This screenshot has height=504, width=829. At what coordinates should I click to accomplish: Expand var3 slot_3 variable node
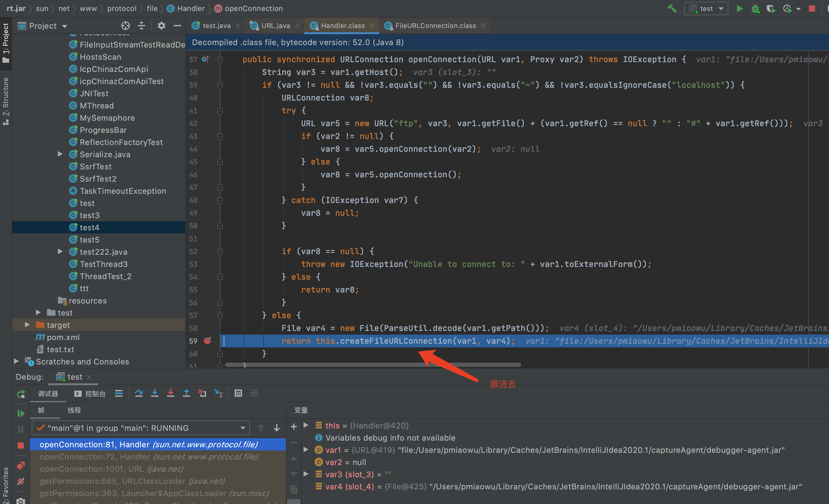tap(306, 474)
